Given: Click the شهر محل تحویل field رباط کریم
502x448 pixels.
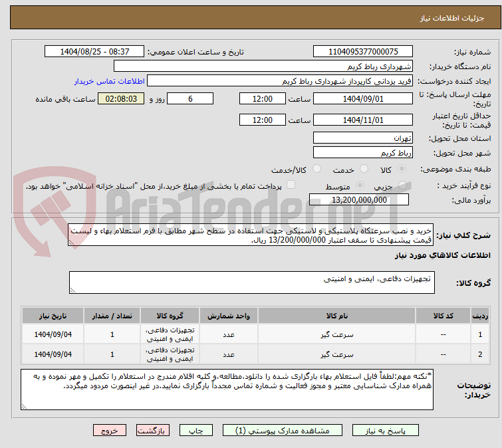Looking at the screenshot, I should 363,153.
